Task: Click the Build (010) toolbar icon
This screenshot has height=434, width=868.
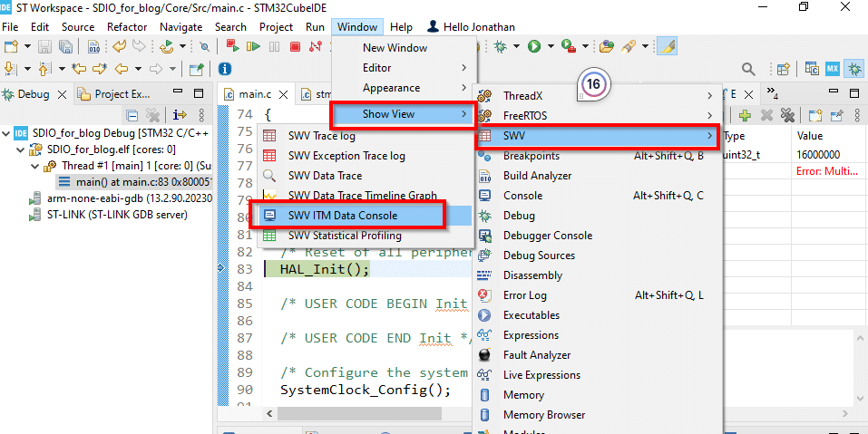Action: (94, 47)
